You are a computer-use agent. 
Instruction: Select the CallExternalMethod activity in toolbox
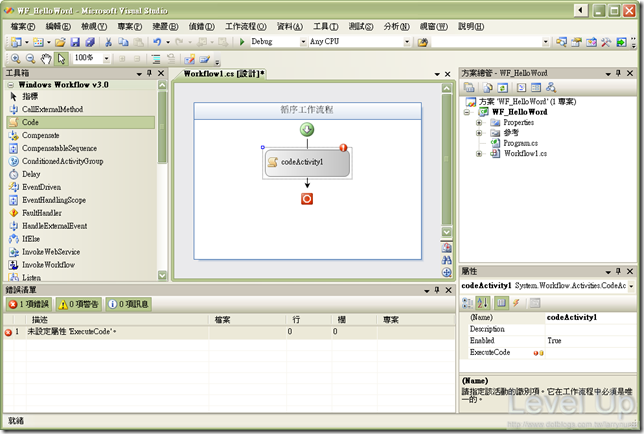pyautogui.click(x=81, y=109)
